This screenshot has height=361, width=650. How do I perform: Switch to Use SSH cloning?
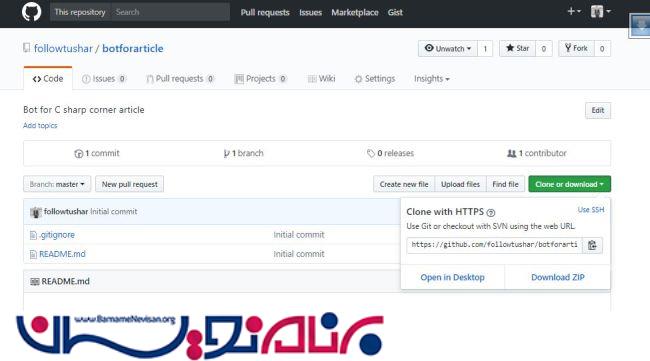click(x=591, y=210)
